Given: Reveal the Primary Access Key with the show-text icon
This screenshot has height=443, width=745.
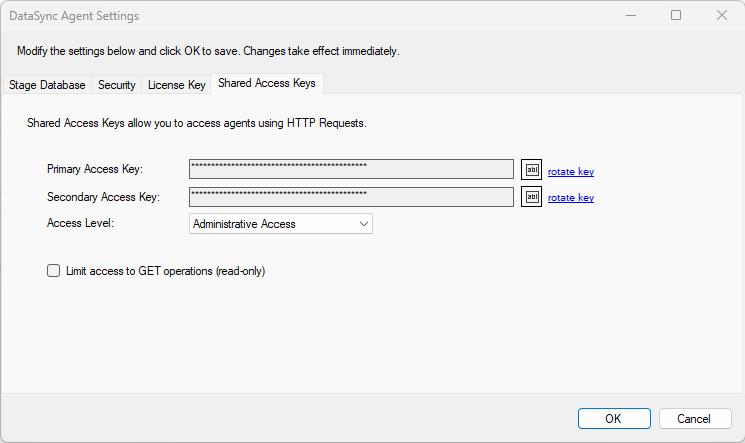Looking at the screenshot, I should pyautogui.click(x=531, y=170).
